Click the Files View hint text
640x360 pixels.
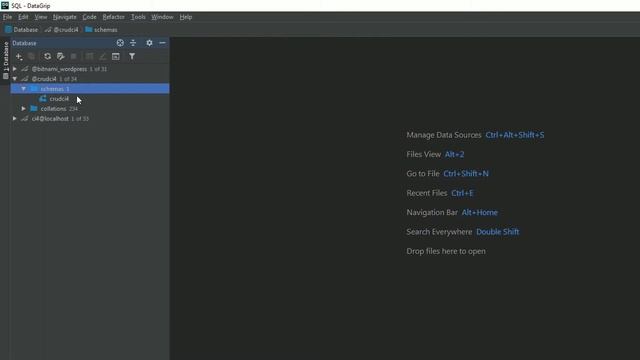424,154
